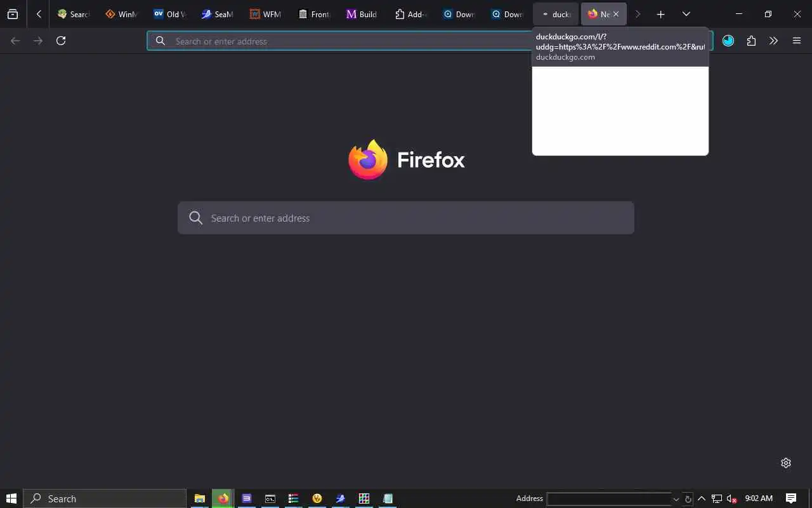Switch to the WFM tab
This screenshot has width=812, height=508.
pos(266,14)
